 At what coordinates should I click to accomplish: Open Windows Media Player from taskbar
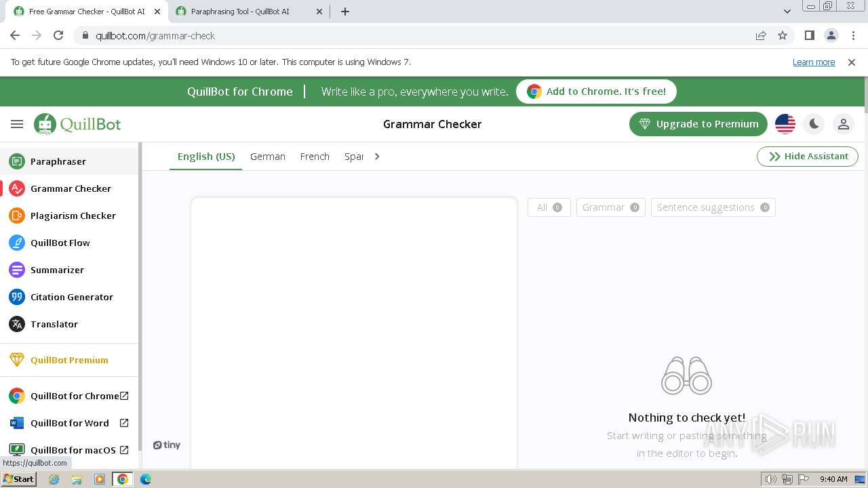click(x=100, y=479)
